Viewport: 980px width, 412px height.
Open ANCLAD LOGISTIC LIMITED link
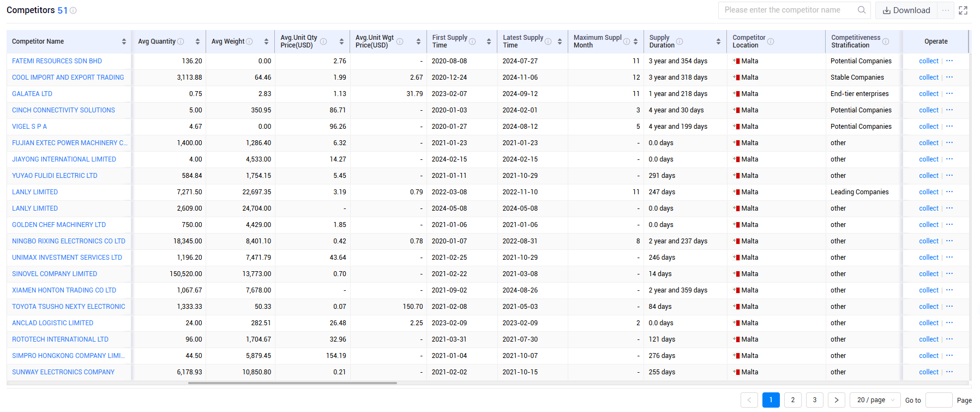(x=53, y=323)
